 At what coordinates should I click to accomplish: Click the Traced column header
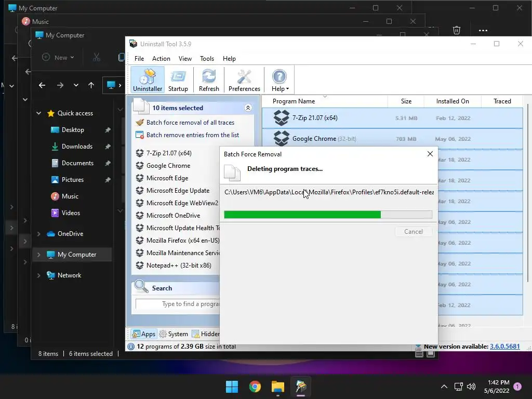502,101
